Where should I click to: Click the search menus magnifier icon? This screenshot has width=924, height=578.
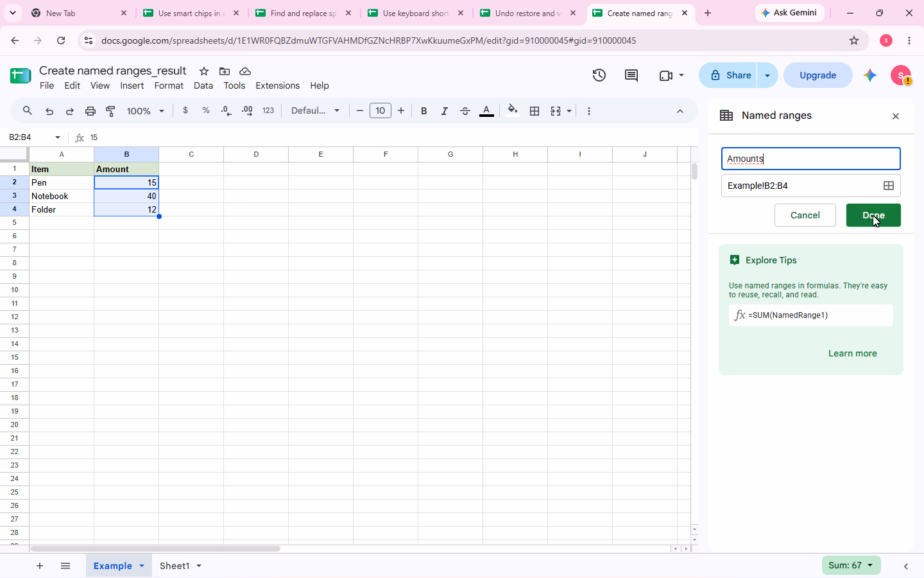[x=28, y=111]
